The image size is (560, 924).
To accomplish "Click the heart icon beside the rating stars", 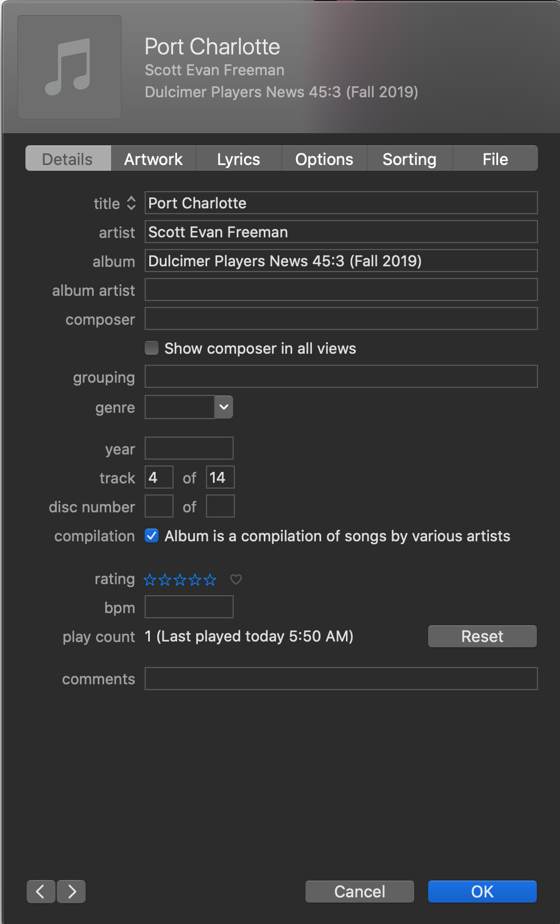I will point(235,580).
